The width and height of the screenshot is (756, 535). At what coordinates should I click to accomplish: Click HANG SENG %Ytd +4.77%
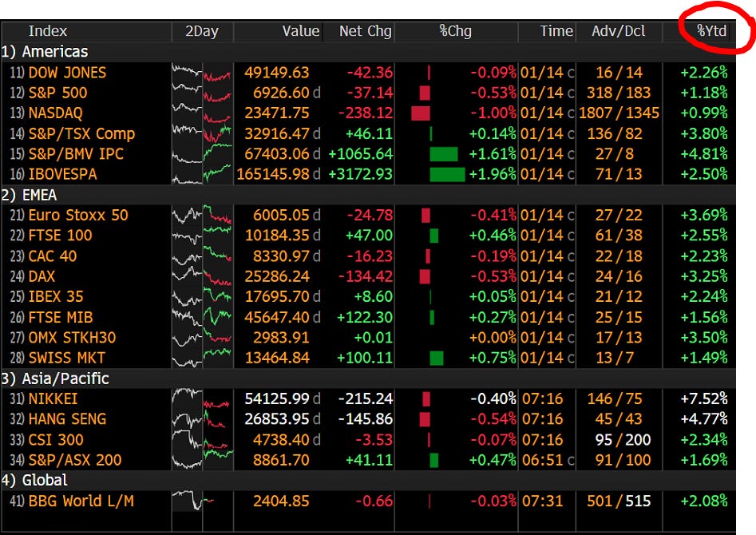(704, 419)
